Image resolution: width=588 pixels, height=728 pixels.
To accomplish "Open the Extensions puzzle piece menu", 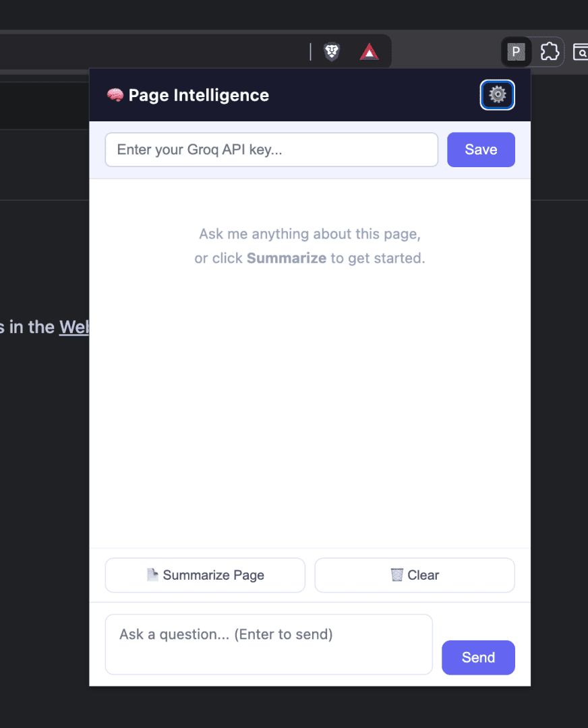I will (x=550, y=51).
